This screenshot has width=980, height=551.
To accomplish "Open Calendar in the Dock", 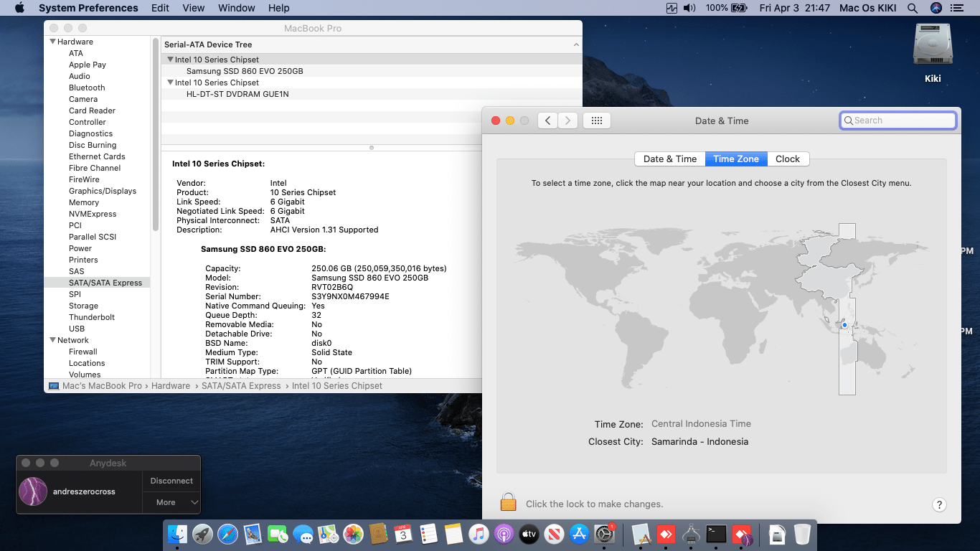I will (x=403, y=534).
